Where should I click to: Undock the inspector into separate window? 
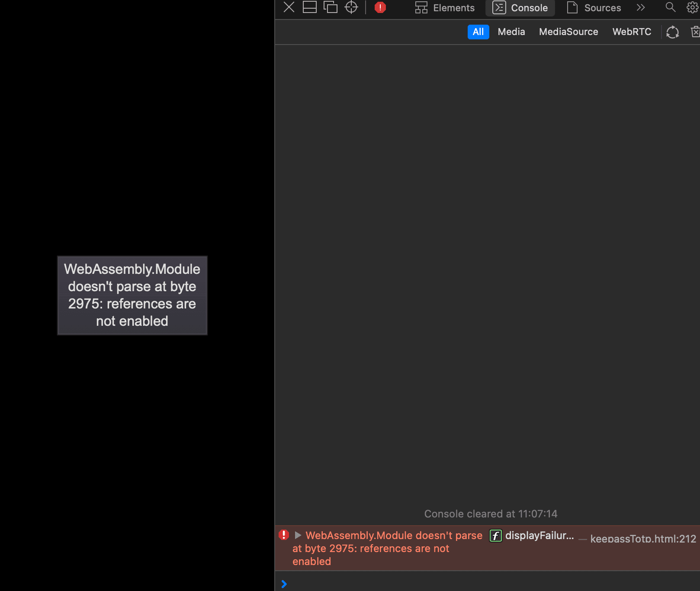331,7
